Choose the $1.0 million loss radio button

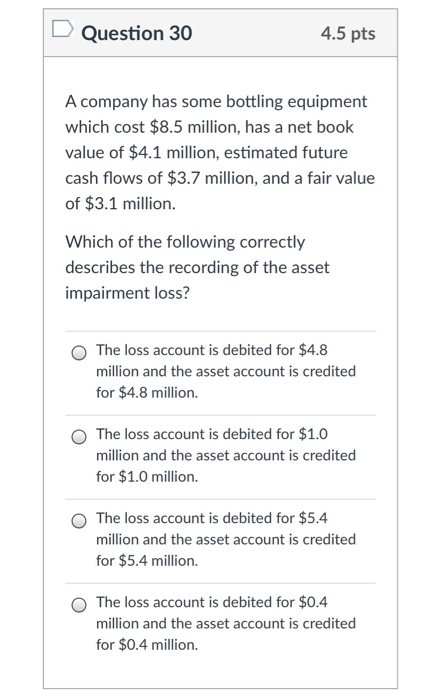click(x=79, y=437)
